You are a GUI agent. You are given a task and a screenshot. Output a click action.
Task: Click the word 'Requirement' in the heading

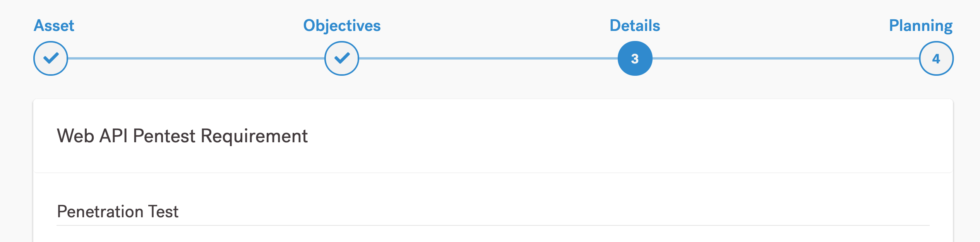tap(254, 136)
